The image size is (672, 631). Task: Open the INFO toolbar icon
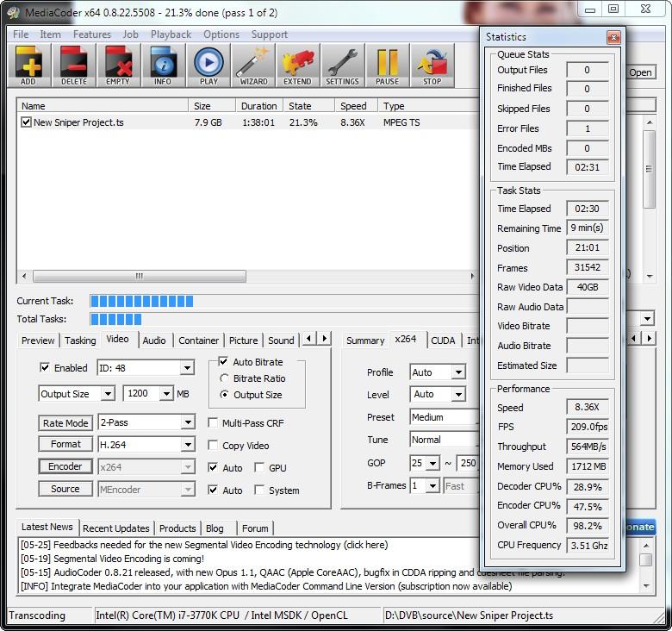pyautogui.click(x=163, y=66)
